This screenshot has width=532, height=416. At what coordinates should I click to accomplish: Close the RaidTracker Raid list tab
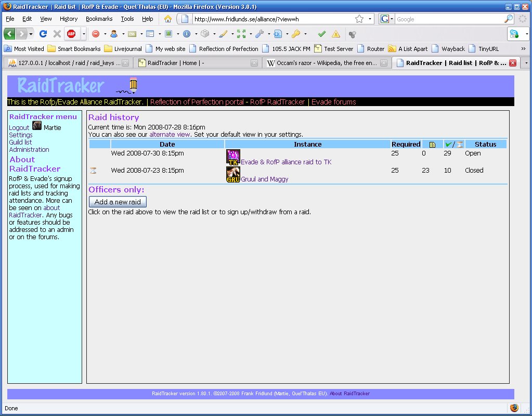[512, 63]
